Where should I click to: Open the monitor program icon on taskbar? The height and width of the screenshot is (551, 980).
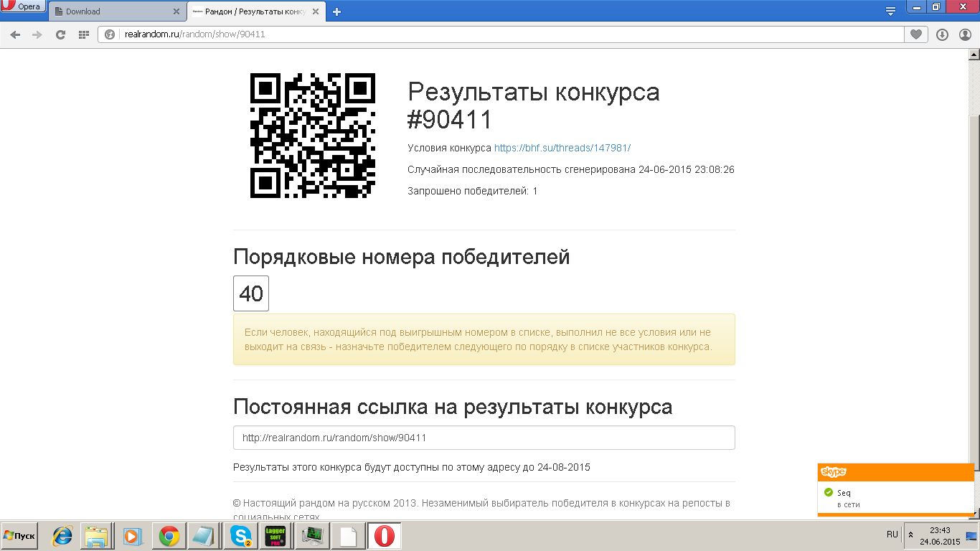(x=313, y=536)
